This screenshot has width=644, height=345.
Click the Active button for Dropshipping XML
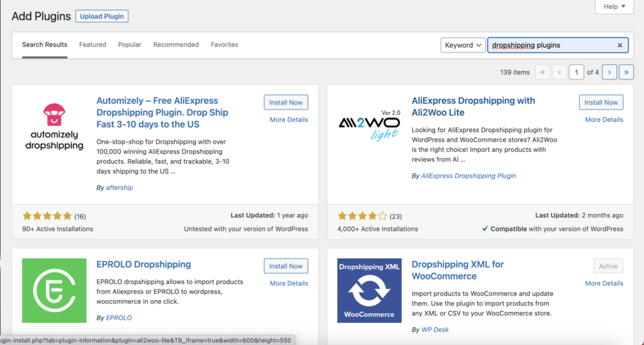click(608, 266)
